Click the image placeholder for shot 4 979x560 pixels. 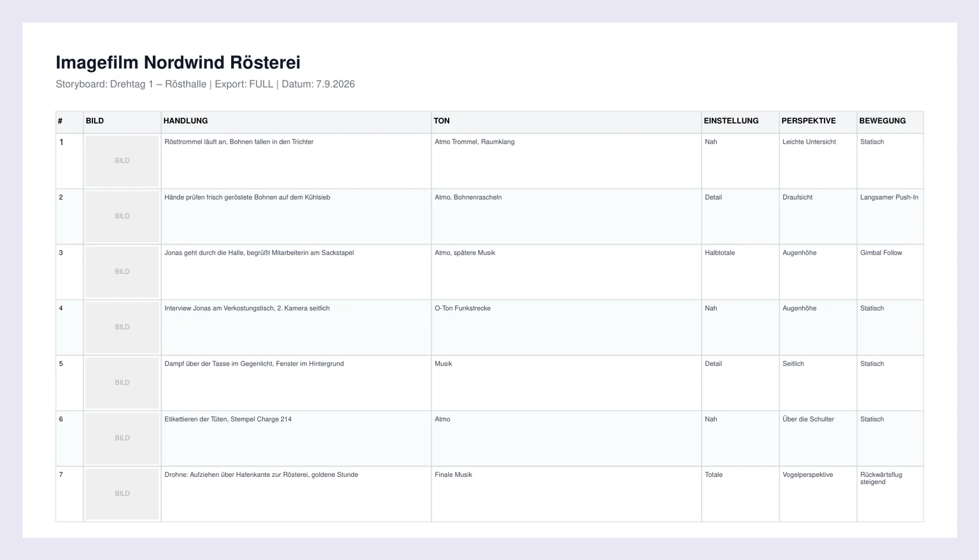click(x=122, y=327)
